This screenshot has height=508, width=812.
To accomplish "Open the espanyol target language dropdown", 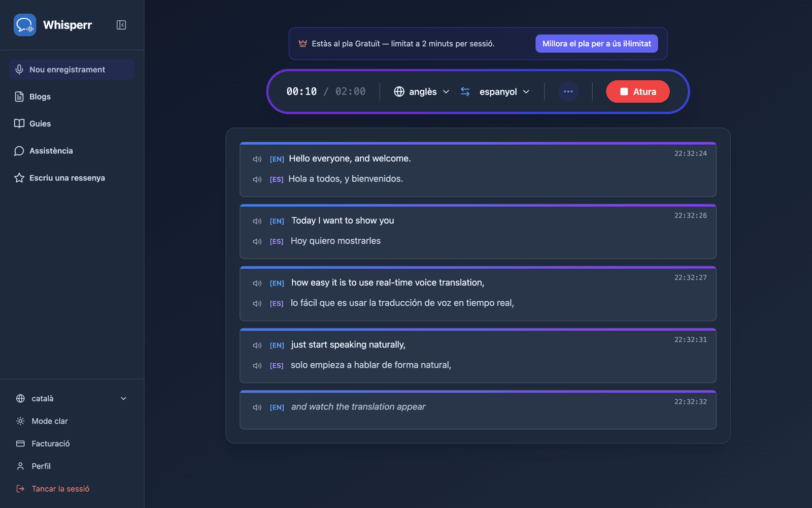I will point(504,91).
